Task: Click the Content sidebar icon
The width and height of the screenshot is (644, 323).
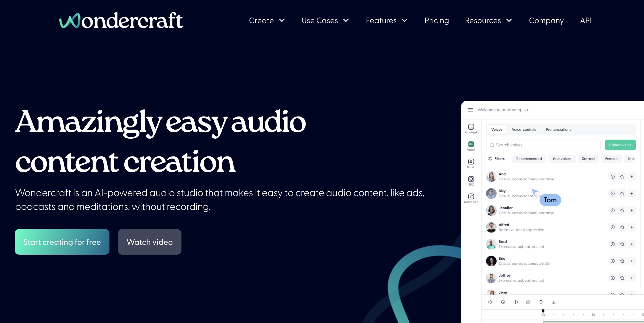Action: [x=471, y=128]
